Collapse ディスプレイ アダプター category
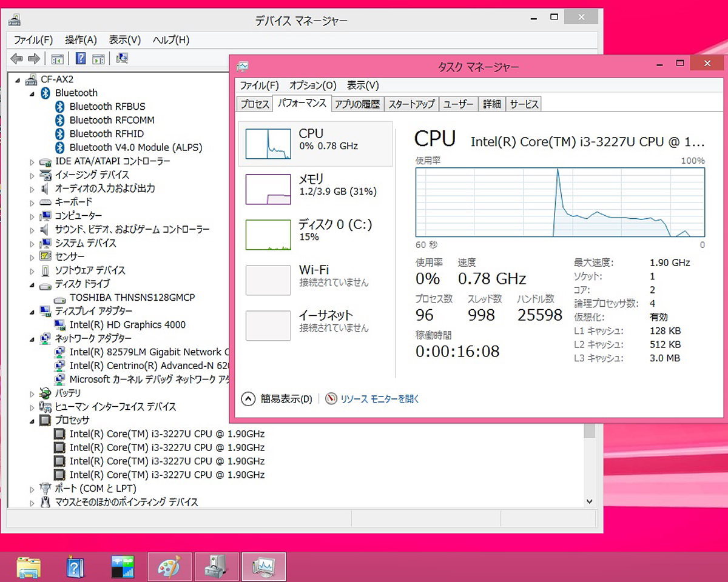 coord(32,312)
